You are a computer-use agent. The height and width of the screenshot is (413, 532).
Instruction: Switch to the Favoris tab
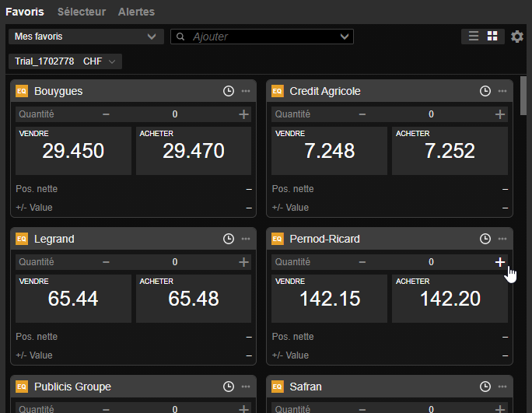coord(25,12)
